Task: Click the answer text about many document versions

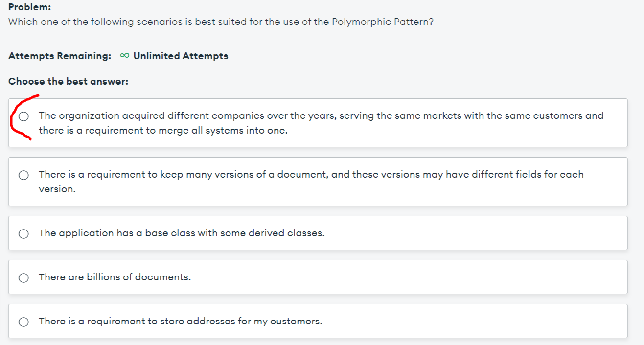Action: tap(311, 174)
